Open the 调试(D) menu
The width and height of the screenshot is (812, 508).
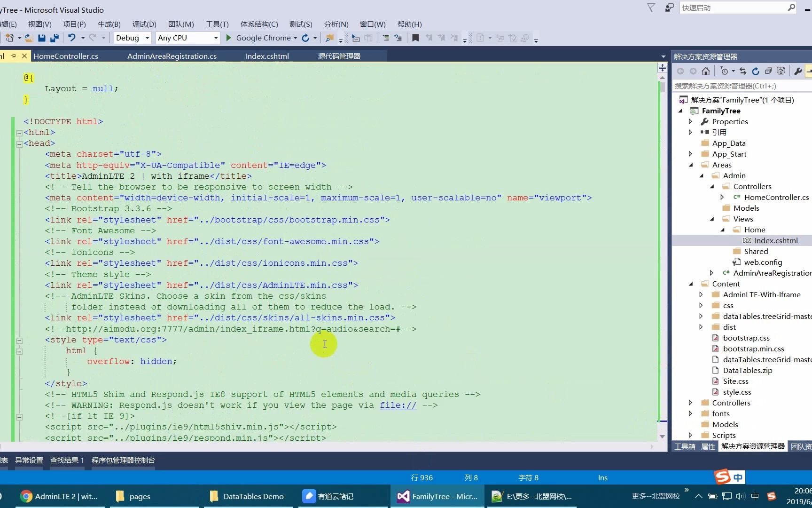144,24
